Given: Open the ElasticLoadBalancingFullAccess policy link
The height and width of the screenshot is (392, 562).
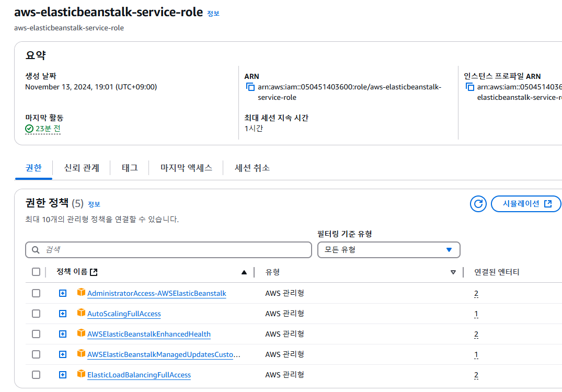Looking at the screenshot, I should (139, 375).
